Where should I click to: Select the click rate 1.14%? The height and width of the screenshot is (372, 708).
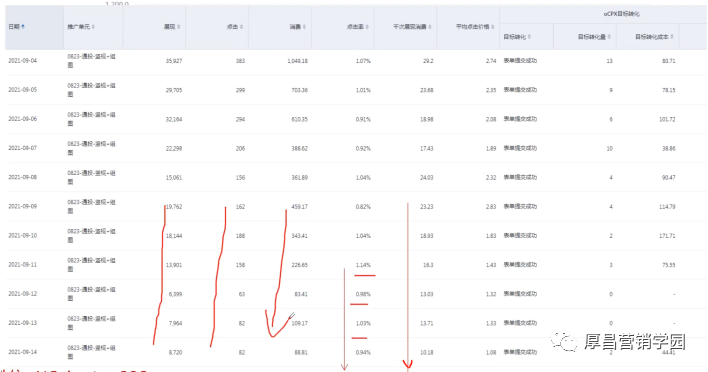coord(363,265)
